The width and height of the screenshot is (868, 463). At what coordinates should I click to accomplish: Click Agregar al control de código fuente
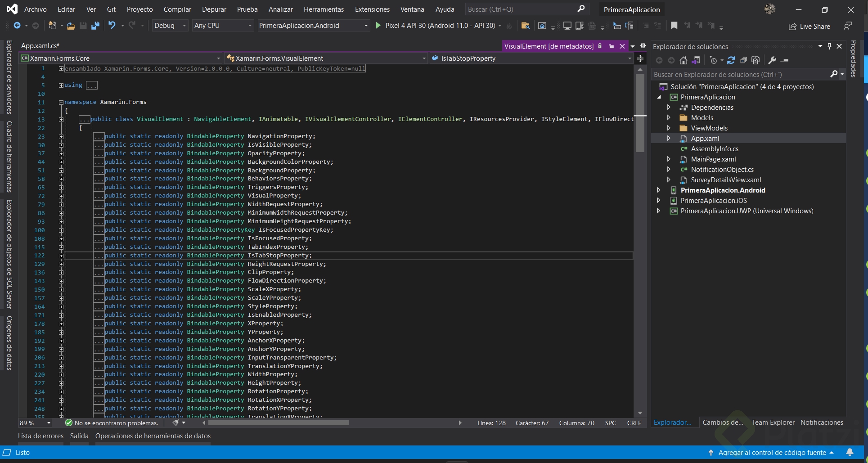[x=772, y=452]
